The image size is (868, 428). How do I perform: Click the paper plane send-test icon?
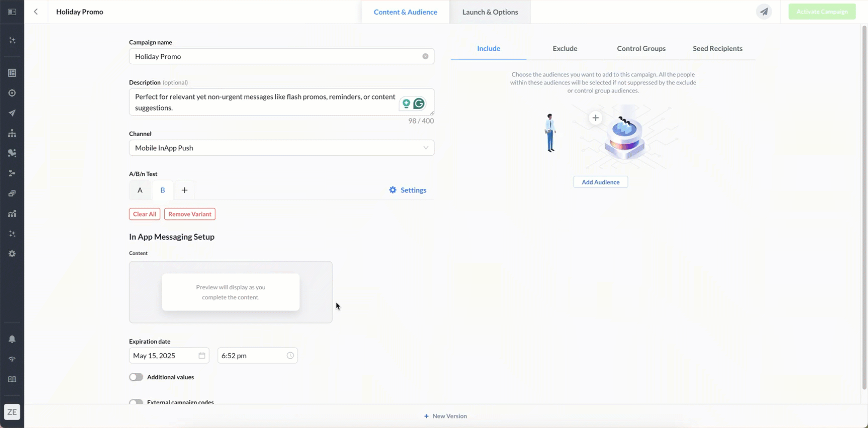point(764,12)
